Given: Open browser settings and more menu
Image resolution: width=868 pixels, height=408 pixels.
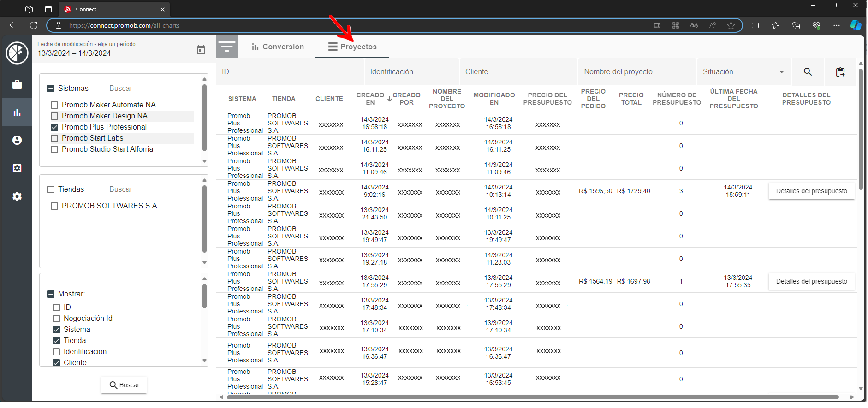Looking at the screenshot, I should coord(837,25).
